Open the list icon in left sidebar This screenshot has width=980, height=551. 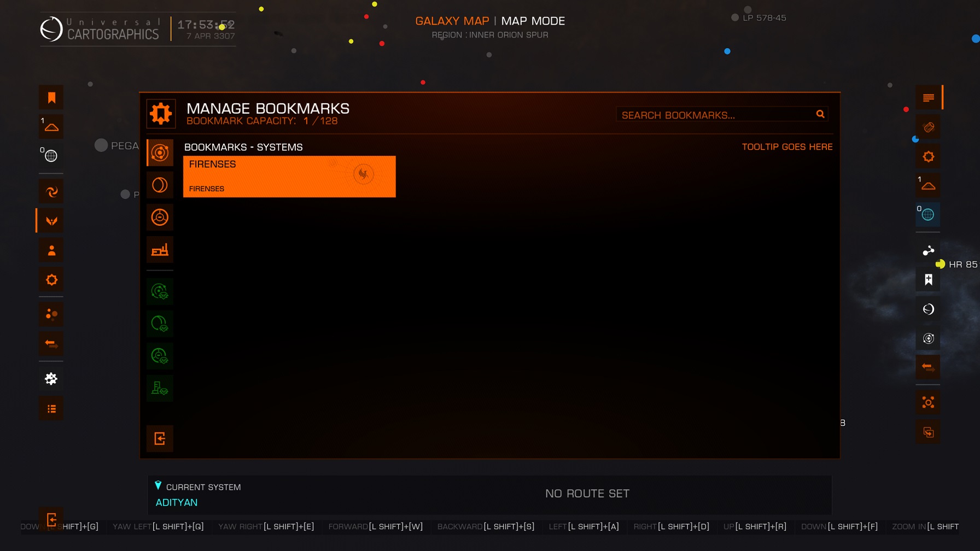tap(51, 408)
